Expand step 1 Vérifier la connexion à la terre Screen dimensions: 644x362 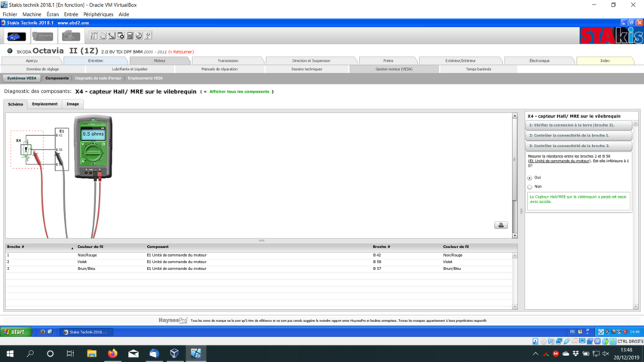pyautogui.click(x=578, y=125)
